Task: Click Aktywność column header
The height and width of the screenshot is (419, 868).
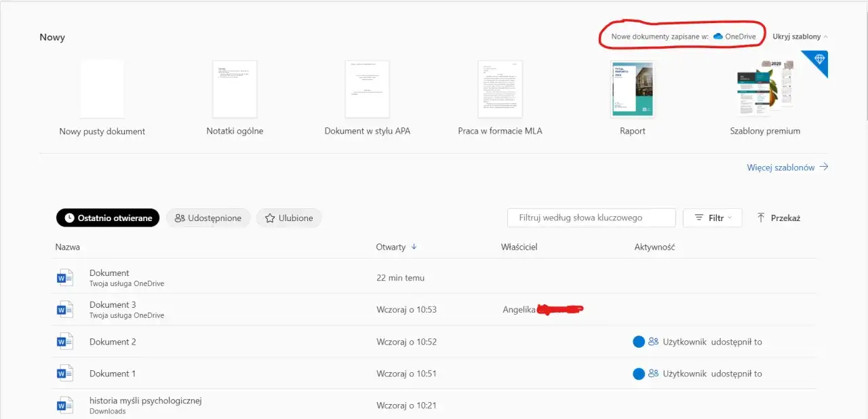Action: [654, 247]
